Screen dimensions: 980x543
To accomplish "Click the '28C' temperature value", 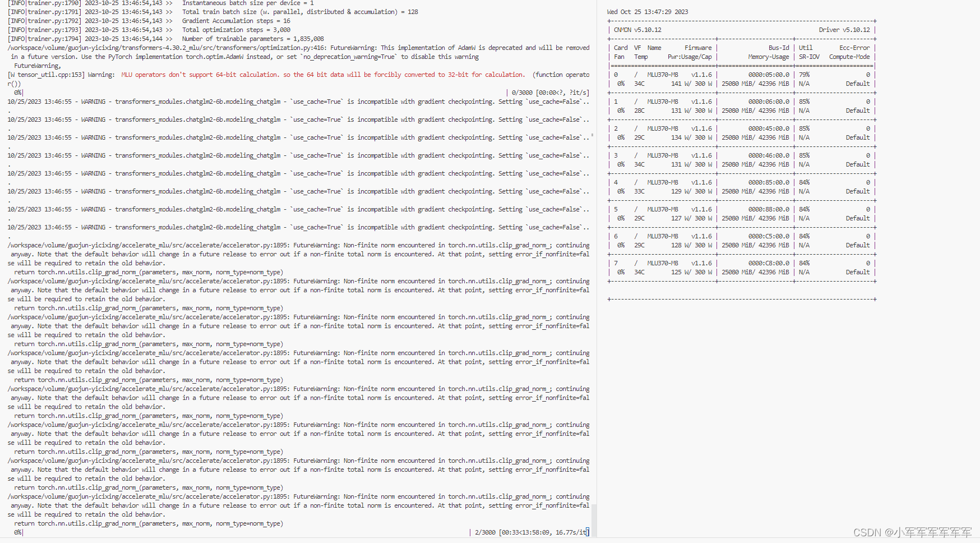I will tap(639, 111).
